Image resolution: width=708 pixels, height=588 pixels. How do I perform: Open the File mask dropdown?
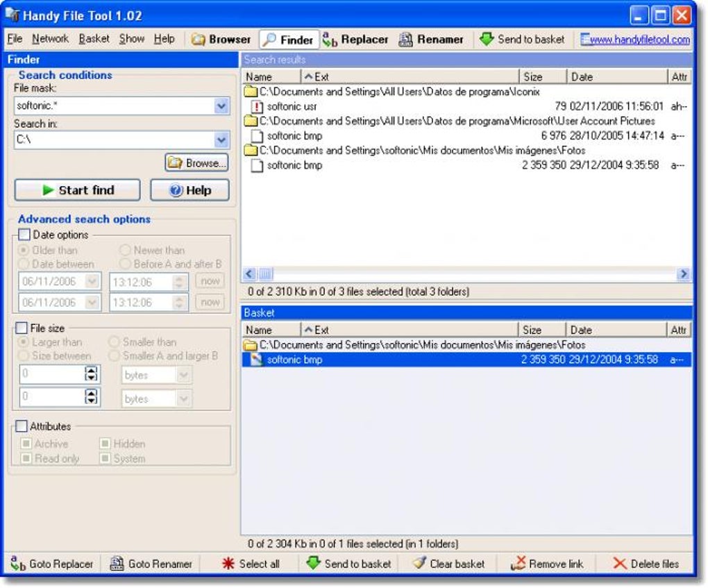pos(221,106)
